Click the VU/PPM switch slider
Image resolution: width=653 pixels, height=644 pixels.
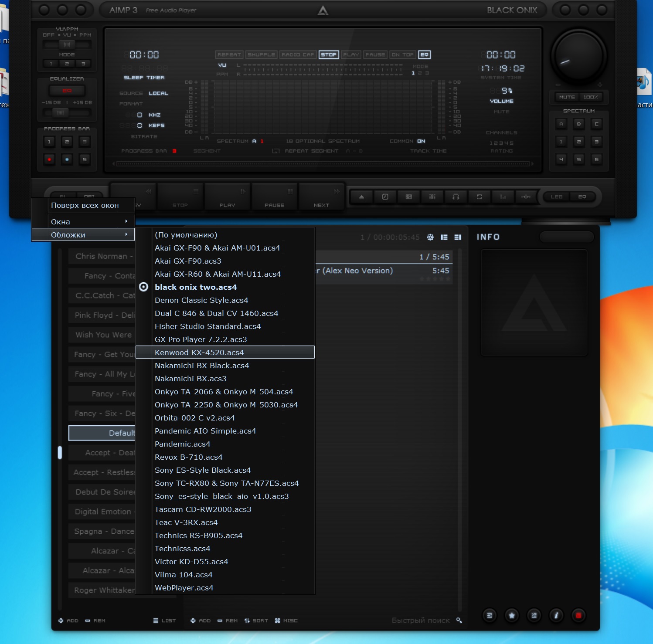pos(67,44)
